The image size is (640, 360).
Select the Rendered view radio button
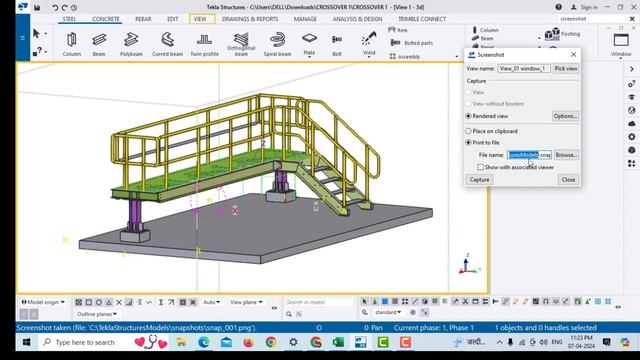tap(469, 116)
